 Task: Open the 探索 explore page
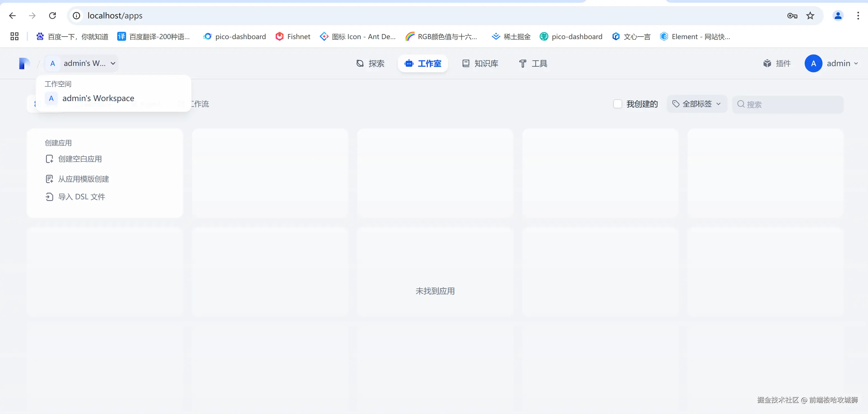click(370, 63)
